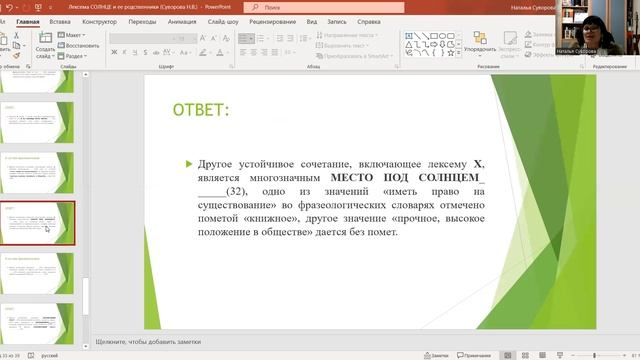The image size is (640, 360).
Task: Open the Переходы tab
Action: point(142,22)
